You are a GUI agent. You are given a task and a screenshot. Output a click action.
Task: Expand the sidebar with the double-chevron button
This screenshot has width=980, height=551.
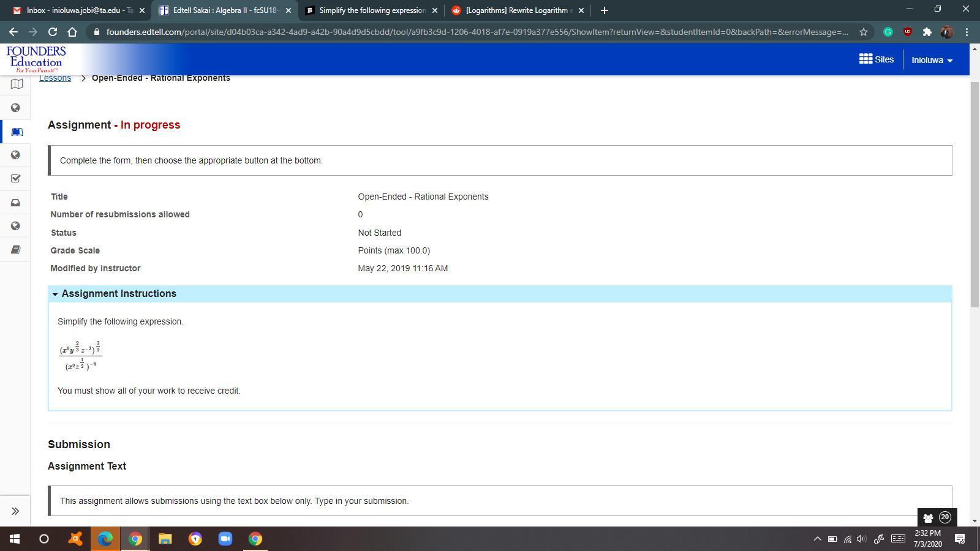15,511
